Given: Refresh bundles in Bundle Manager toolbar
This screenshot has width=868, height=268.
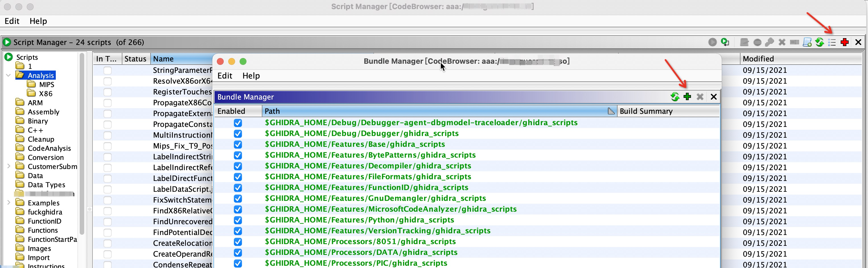Looking at the screenshot, I should coord(674,97).
